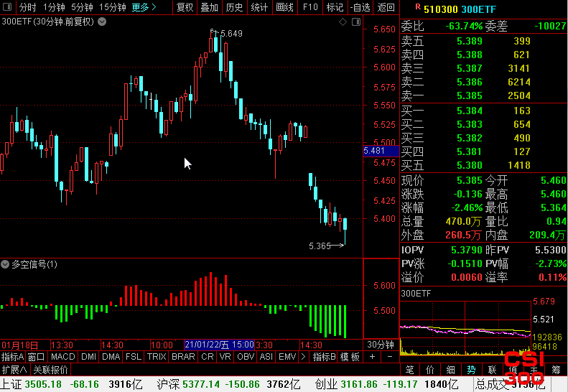This screenshot has width=568, height=392.
Task: Click the 上证 index value 3505.18
Action: tap(43, 384)
